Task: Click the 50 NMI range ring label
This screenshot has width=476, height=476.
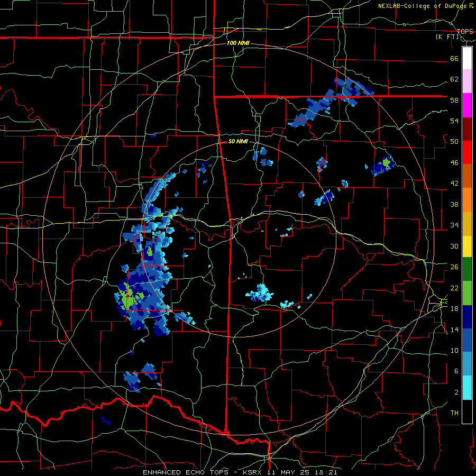Action: pyautogui.click(x=238, y=141)
